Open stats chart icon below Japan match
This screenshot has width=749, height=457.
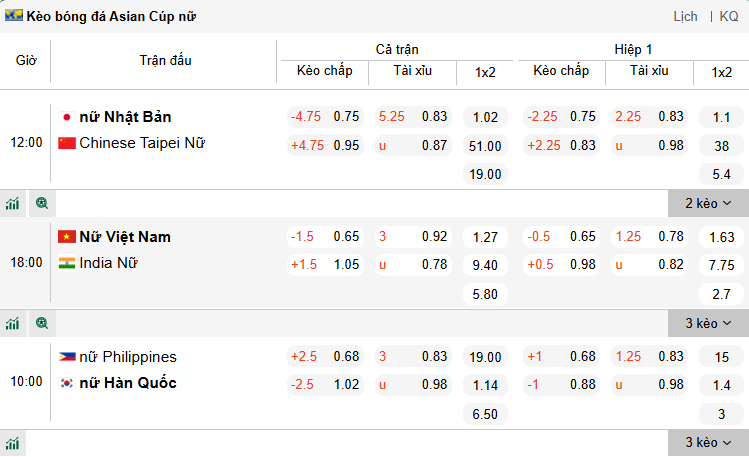point(12,203)
